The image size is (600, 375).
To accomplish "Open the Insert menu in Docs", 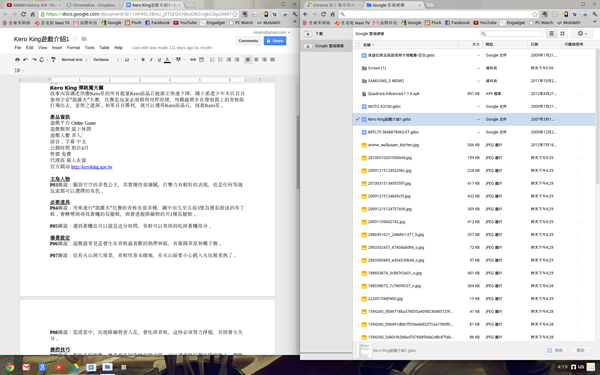I will click(x=57, y=48).
